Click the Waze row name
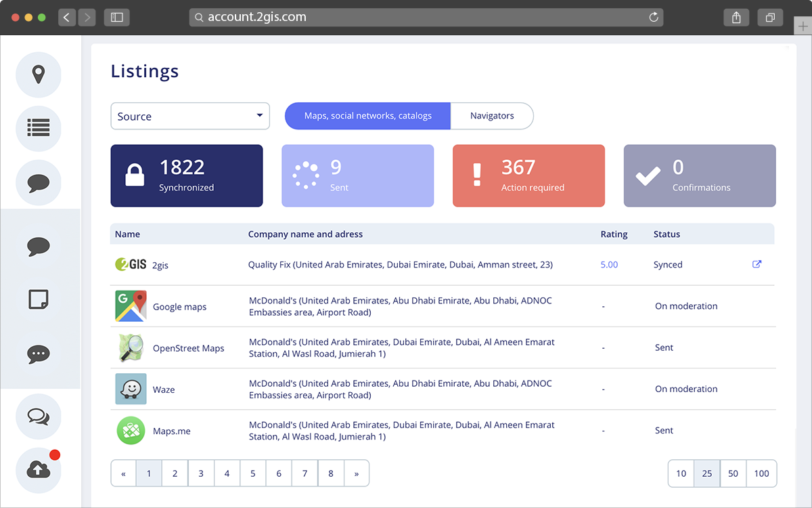812x508 pixels. pyautogui.click(x=164, y=389)
